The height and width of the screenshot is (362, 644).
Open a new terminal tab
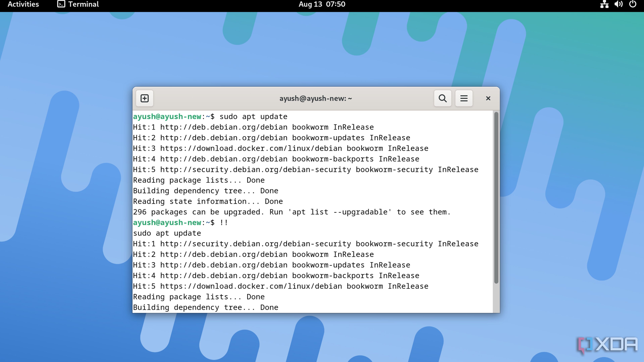coord(145,98)
